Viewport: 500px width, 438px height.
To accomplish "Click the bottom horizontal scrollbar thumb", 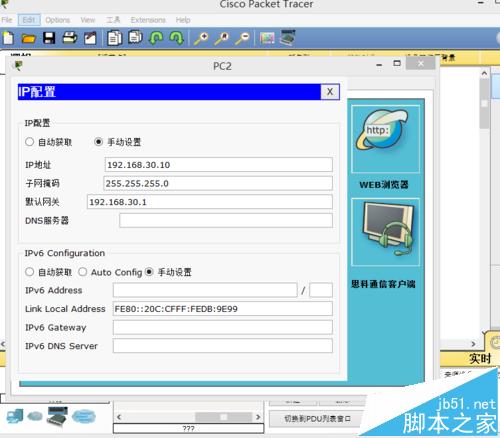I will pos(224,417).
